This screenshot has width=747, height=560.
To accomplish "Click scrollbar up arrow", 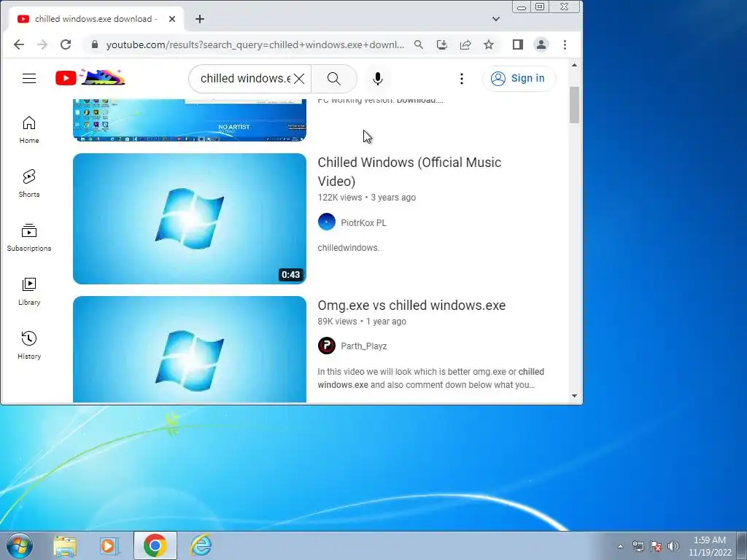I will tap(575, 65).
